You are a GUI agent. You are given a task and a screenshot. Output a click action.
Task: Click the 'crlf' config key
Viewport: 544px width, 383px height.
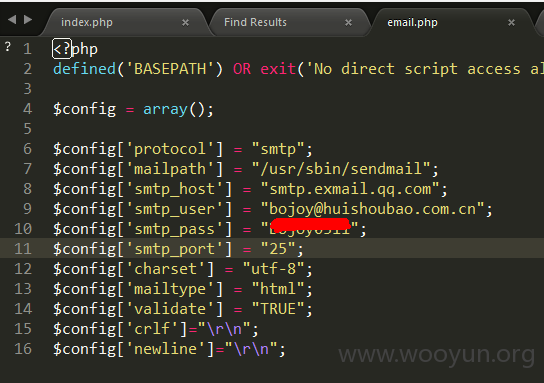pos(152,329)
